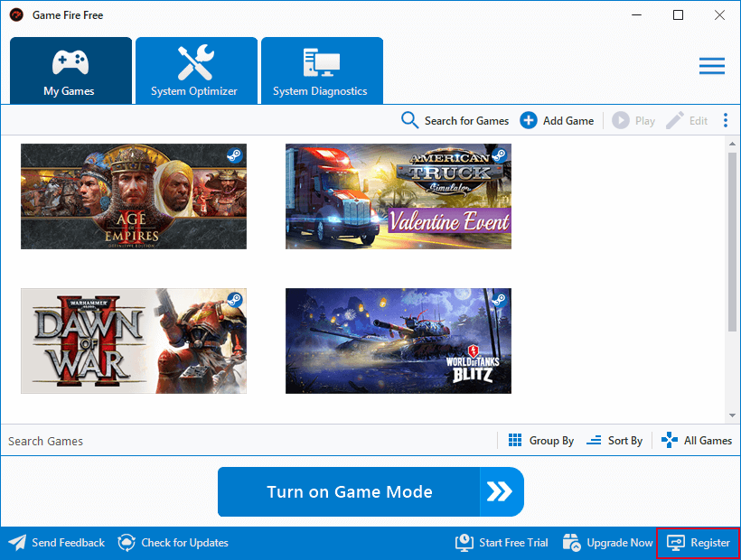
Task: Open the Group By options
Action: [540, 441]
